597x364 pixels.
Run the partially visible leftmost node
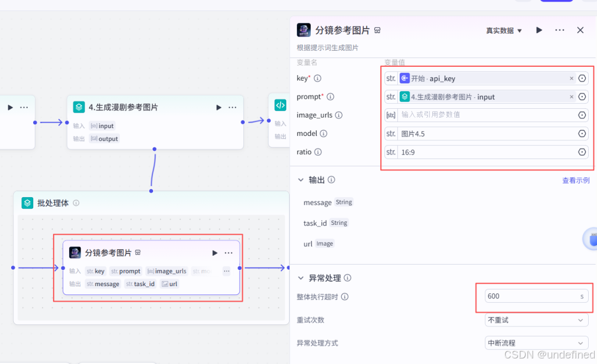coord(11,108)
